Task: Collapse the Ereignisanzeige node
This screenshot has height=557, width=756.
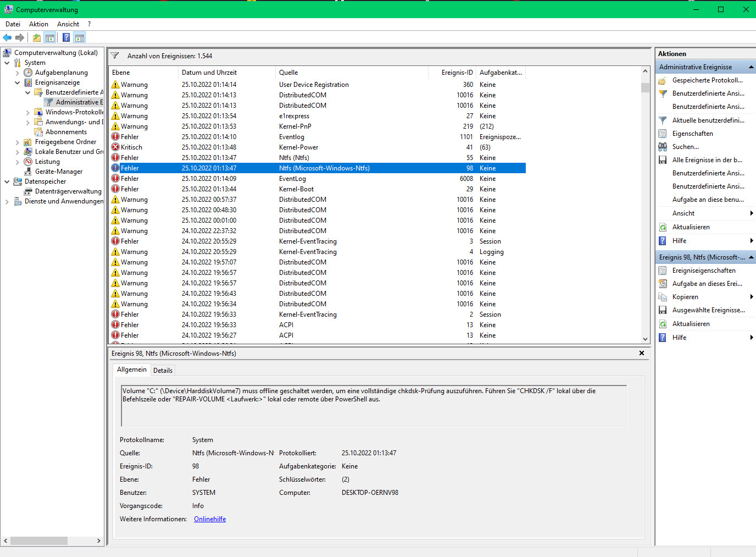Action: 17,82
